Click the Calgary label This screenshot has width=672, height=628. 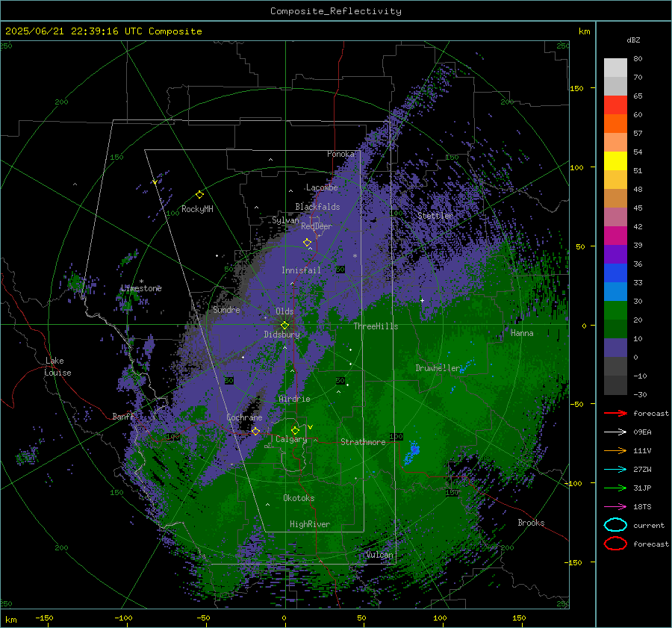[291, 439]
